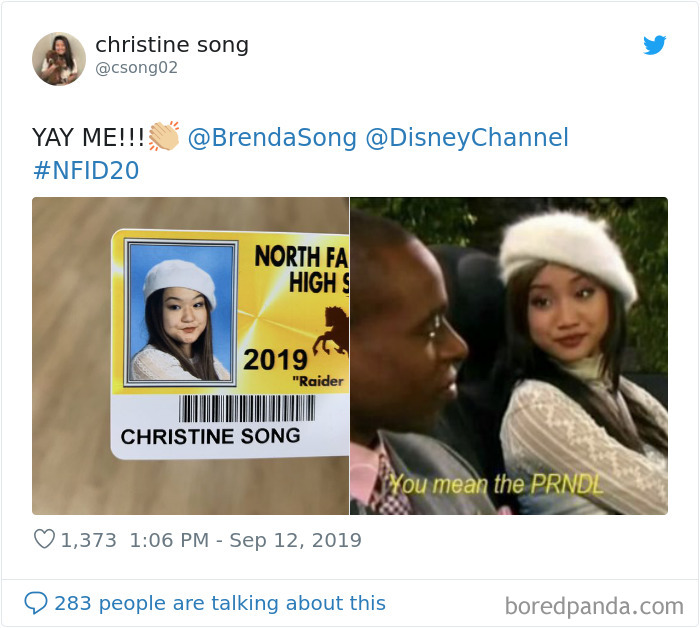Click the Twitter bird logo
The height and width of the screenshot is (628, 700).
[654, 45]
